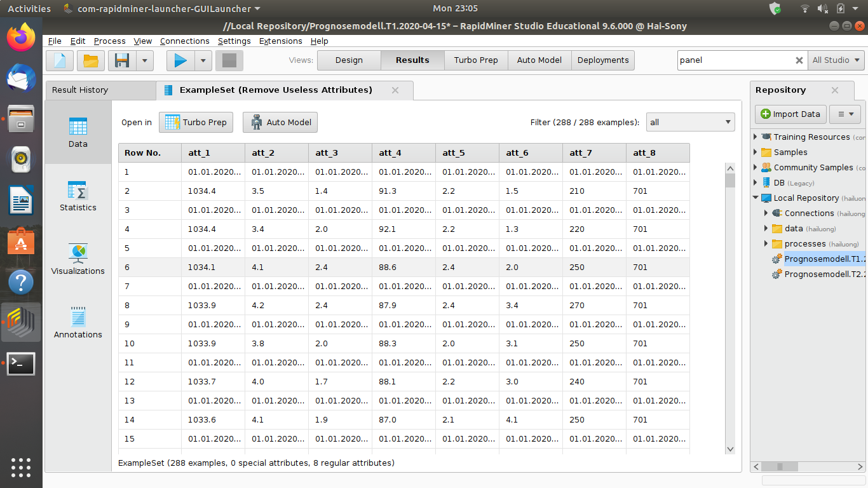Click the search field containing 'panel'
This screenshot has width=868, height=488.
(735, 60)
